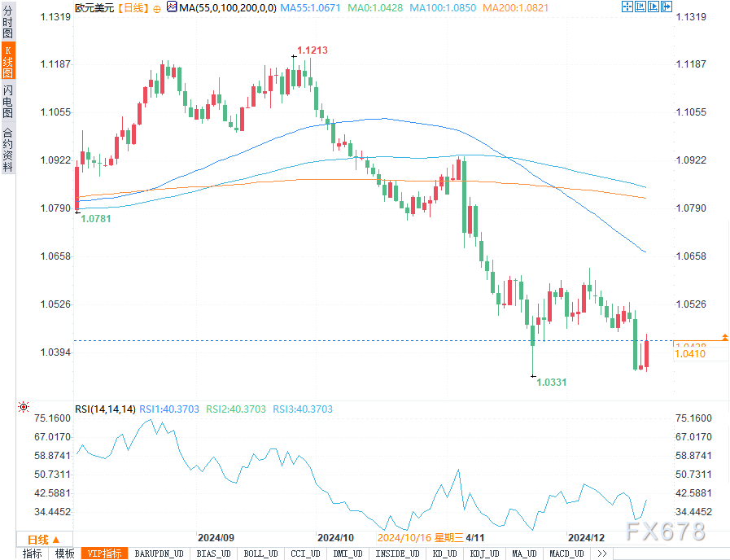
Task: Click the crosshair cursor icon at top right
Action: [x=627, y=7]
